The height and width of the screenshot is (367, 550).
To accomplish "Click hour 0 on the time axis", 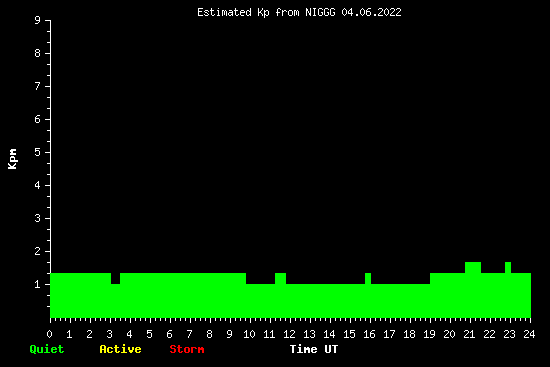I will (x=49, y=334).
